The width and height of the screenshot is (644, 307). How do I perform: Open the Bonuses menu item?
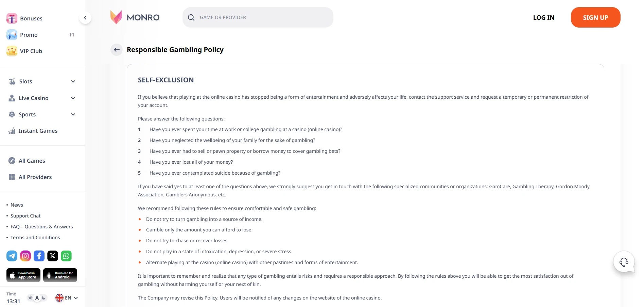coord(31,18)
